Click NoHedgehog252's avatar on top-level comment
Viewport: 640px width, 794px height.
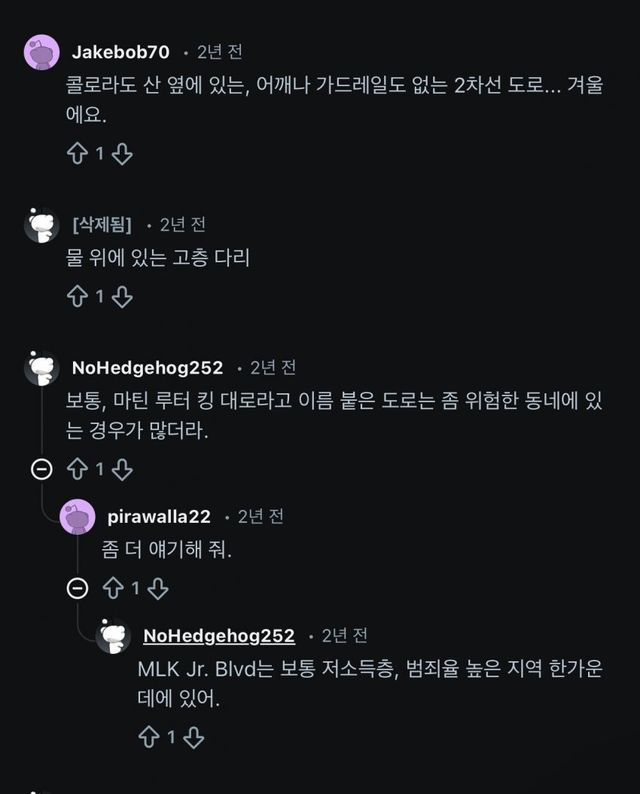(41, 368)
